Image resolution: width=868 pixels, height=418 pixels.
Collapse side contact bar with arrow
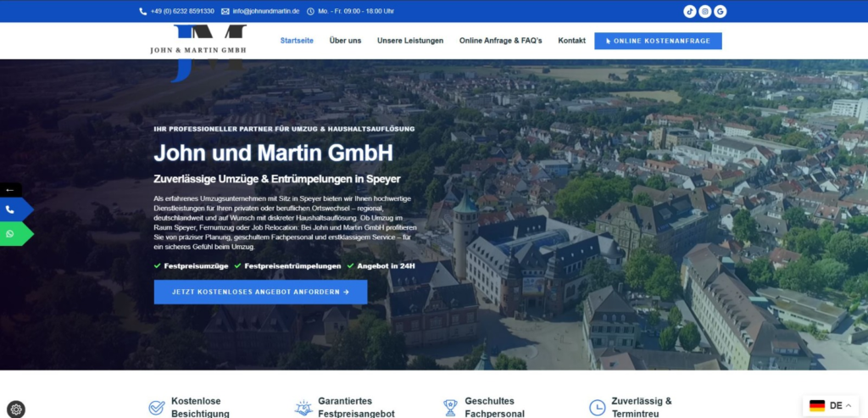pyautogui.click(x=10, y=190)
